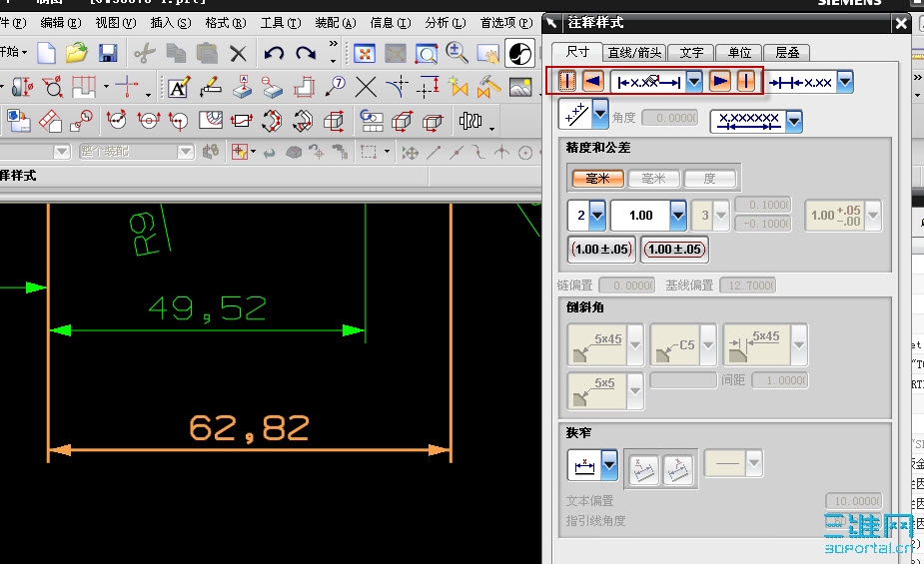Screen dimensions: 924x564
Task: Click the Cut scissors icon
Action: pyautogui.click(x=145, y=54)
